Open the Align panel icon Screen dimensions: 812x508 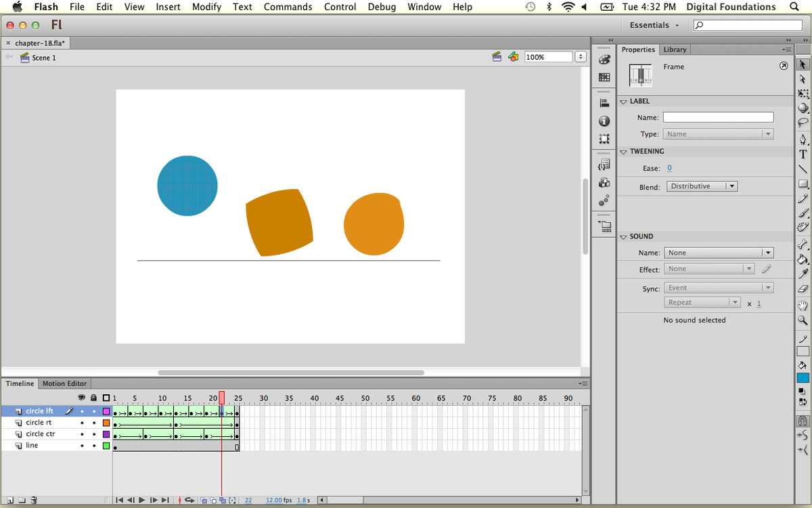point(604,104)
